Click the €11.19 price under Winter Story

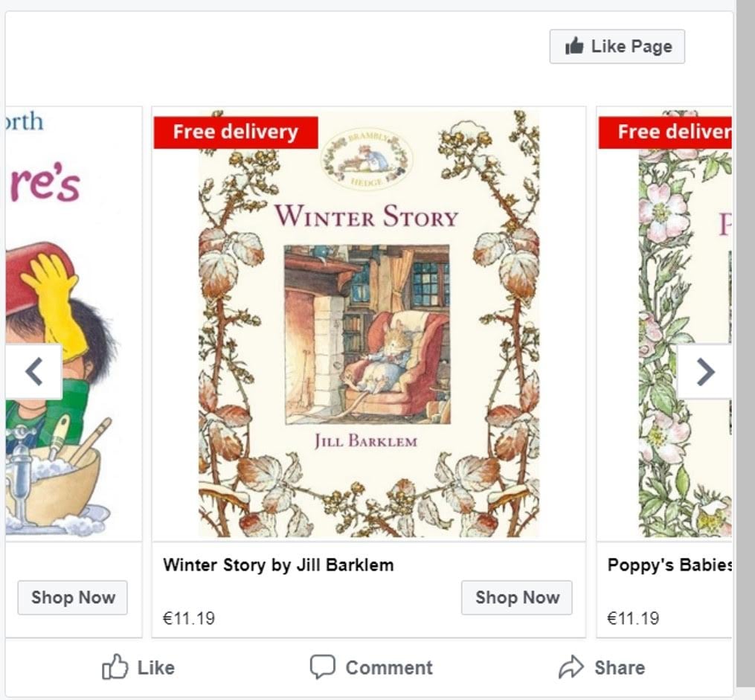coord(189,618)
